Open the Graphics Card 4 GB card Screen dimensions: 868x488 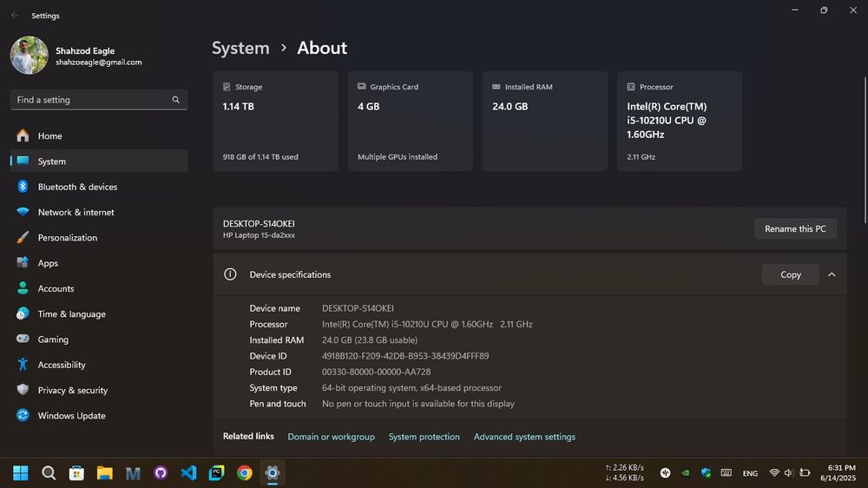pos(411,122)
